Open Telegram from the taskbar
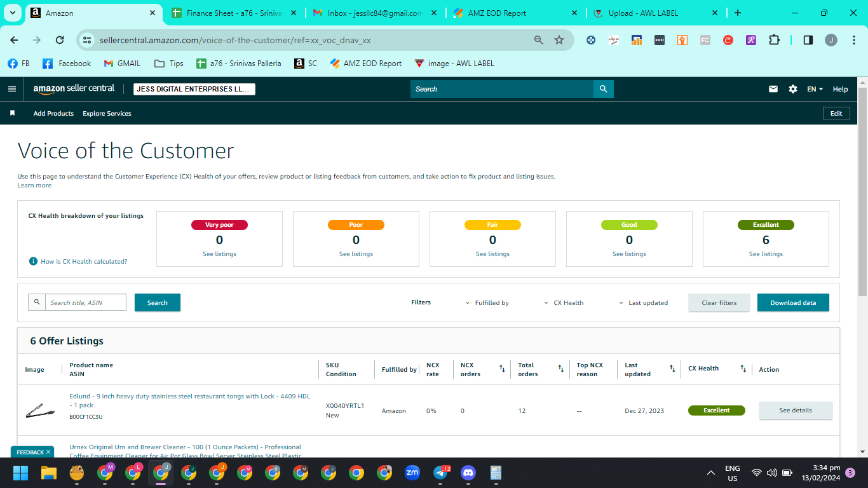Image resolution: width=868 pixels, height=488 pixels. (x=440, y=473)
